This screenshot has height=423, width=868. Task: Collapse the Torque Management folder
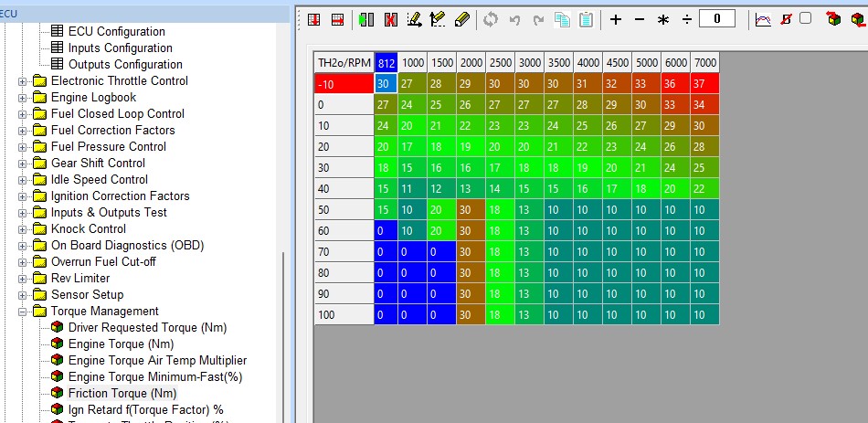pyautogui.click(x=23, y=312)
